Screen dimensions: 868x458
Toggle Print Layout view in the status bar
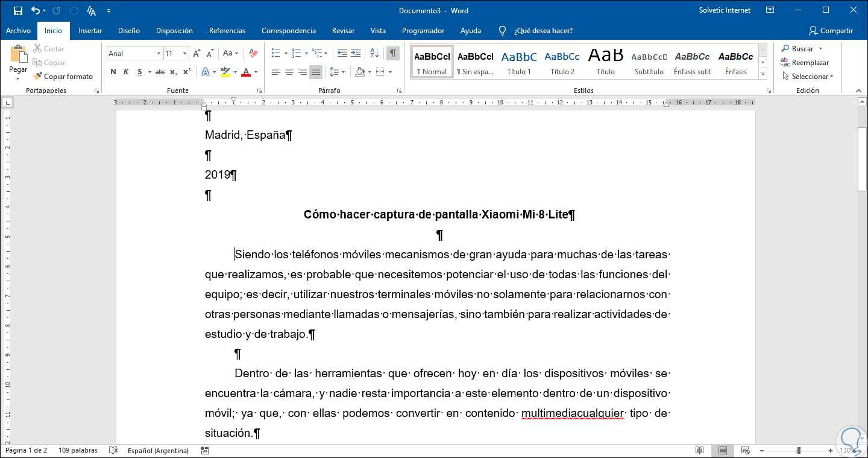coord(722,451)
